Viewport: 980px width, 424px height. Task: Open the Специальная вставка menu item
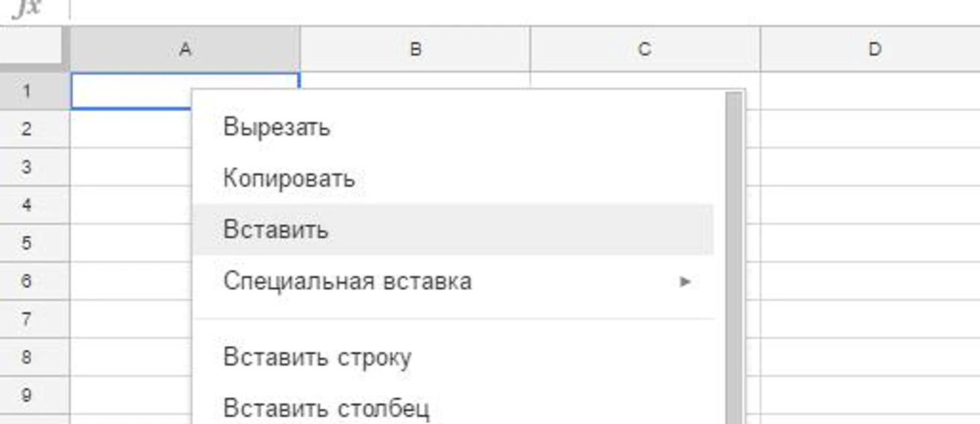click(453, 281)
